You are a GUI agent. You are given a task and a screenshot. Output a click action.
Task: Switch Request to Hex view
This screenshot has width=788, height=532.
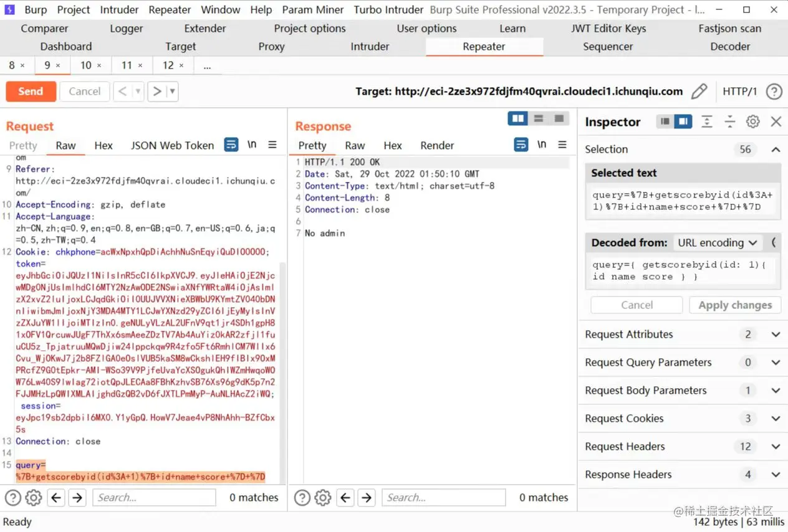tap(103, 145)
